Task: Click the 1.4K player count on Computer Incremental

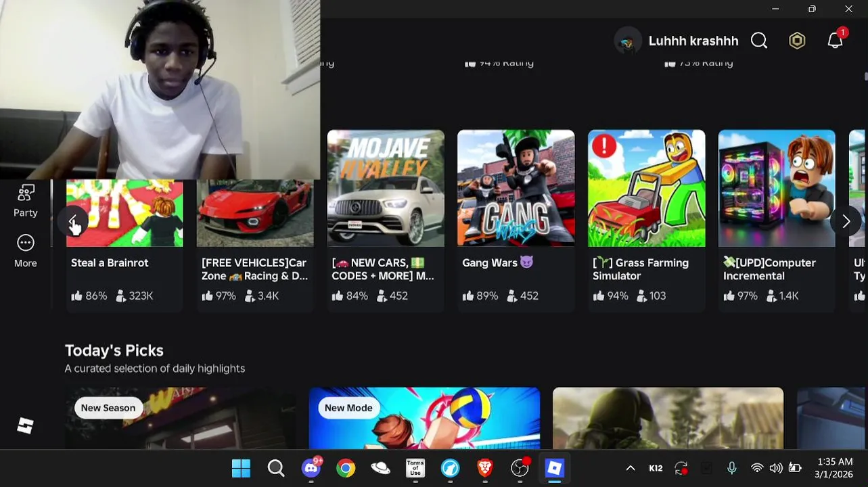Action: tap(783, 296)
